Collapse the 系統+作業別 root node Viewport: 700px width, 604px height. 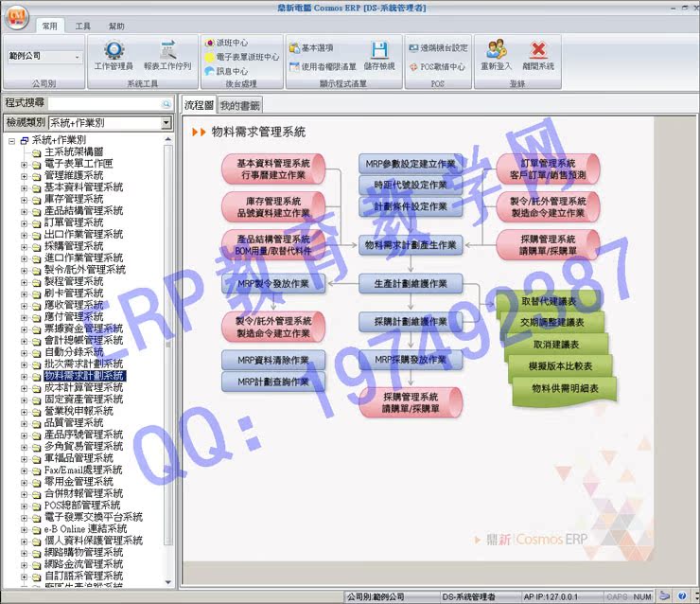click(x=11, y=141)
